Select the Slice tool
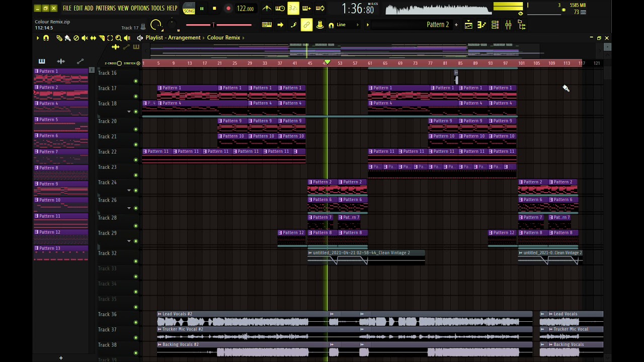 pyautogui.click(x=102, y=38)
